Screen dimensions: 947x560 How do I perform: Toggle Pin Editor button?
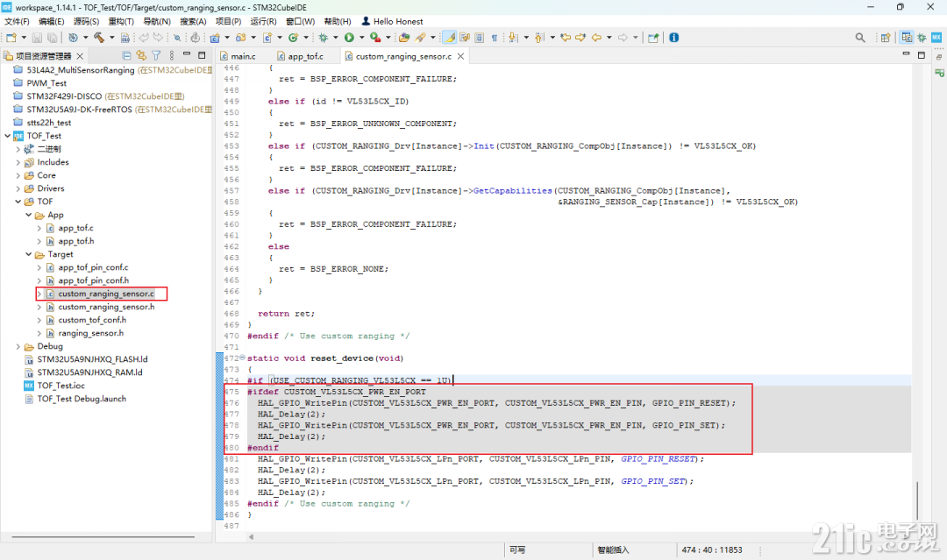pos(653,38)
